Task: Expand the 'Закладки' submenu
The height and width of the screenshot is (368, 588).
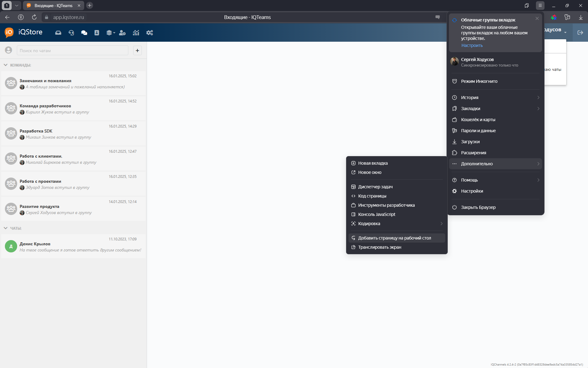Action: 496,109
